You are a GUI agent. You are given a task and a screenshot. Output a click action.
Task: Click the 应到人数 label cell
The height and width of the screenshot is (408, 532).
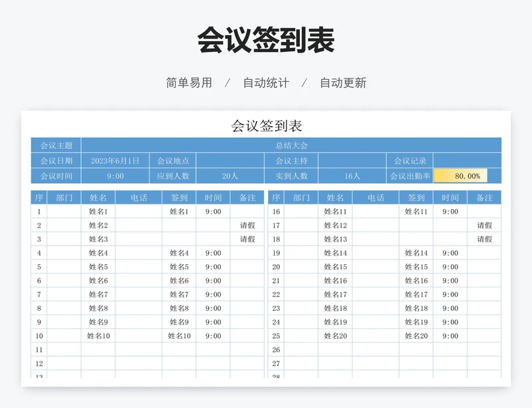pyautogui.click(x=173, y=176)
